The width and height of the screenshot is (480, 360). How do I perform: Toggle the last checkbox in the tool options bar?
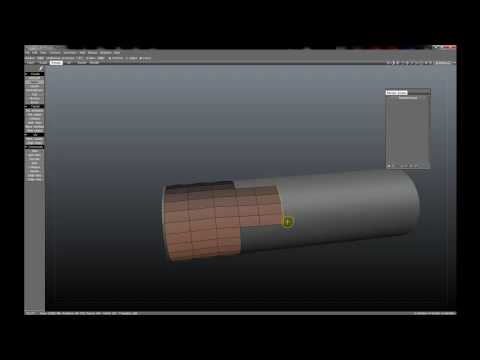pos(140,58)
